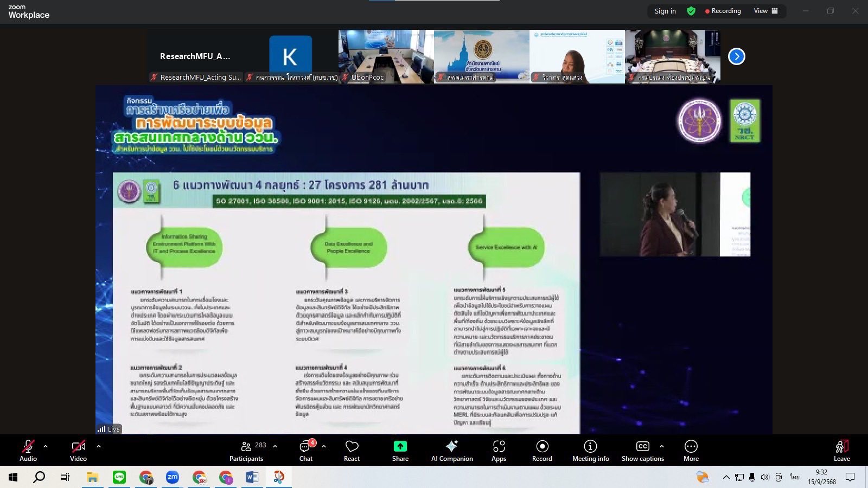Expand the video options arrow
Image resolution: width=868 pixels, height=488 pixels.
tap(99, 446)
